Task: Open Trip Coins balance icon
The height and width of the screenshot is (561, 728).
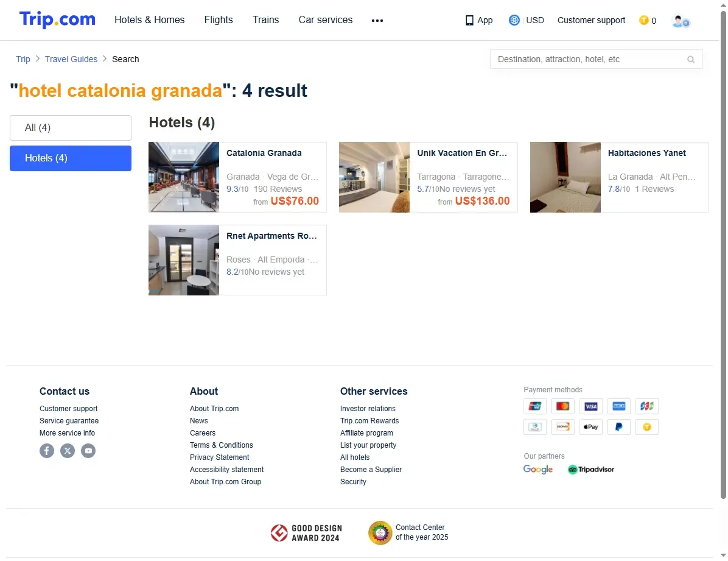Action: 643,21
